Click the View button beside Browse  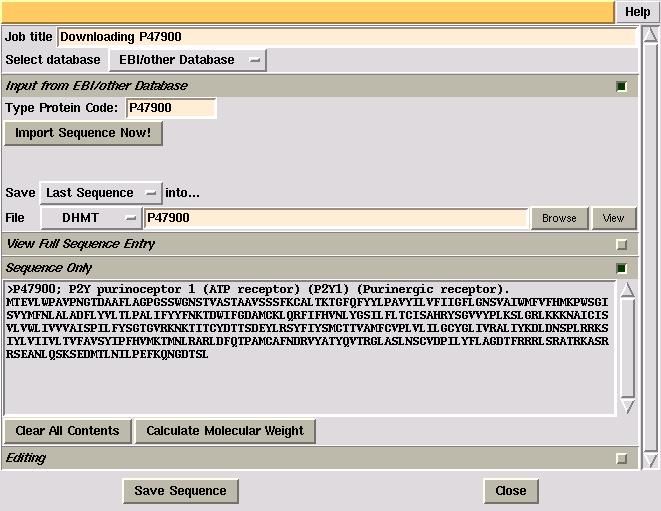tap(613, 218)
